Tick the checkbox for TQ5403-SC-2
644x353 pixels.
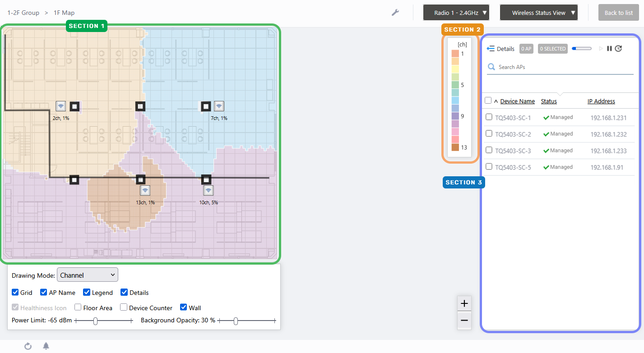[x=489, y=133]
